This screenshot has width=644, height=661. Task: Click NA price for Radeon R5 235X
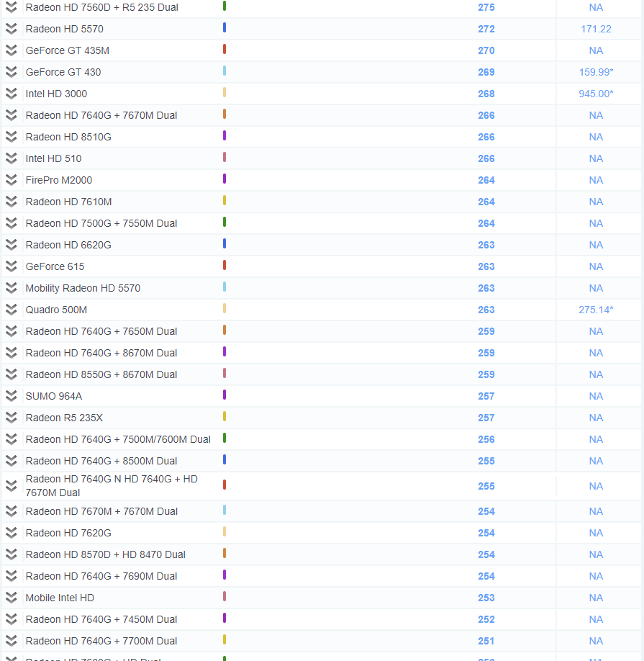click(x=596, y=418)
